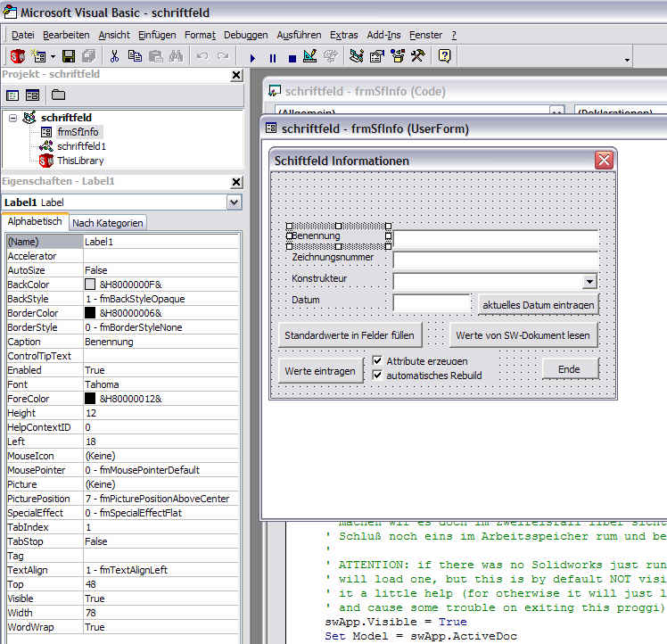The height and width of the screenshot is (644, 667).
Task: Run the macro with the play icon
Action: point(252,57)
